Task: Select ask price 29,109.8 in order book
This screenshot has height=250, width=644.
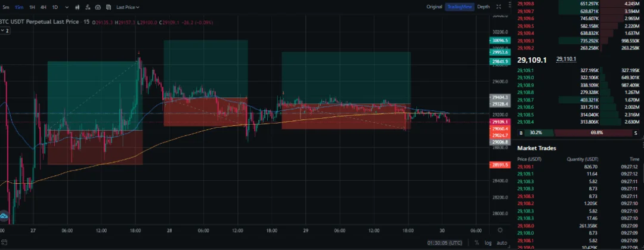Action: [x=525, y=4]
